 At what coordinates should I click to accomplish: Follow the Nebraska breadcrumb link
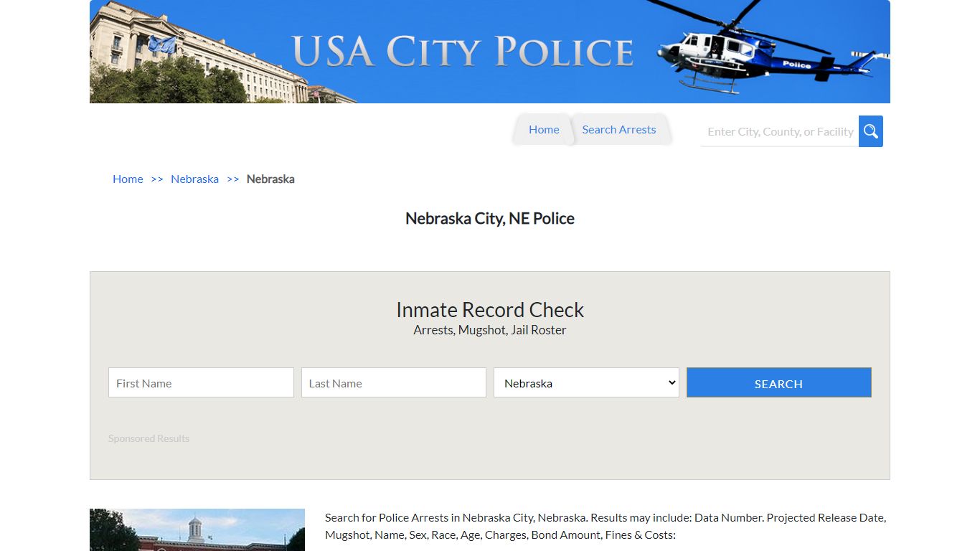coord(194,179)
